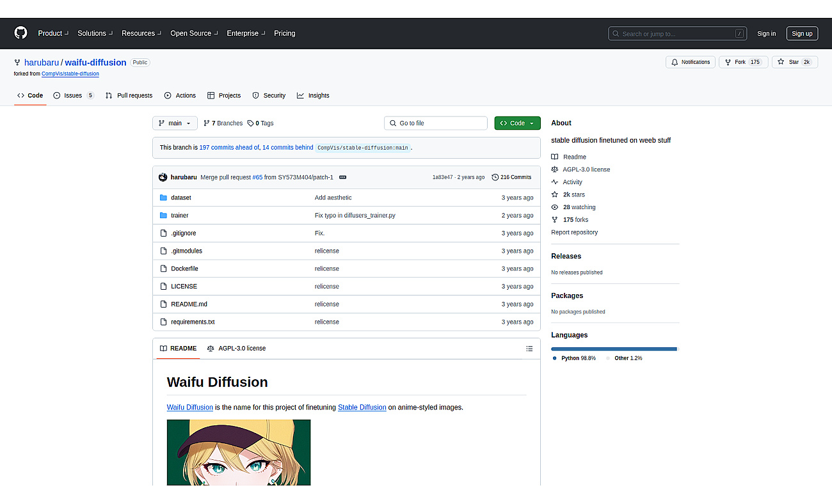Viewport: 832px width, 504px height.
Task: Switch to the Projects tab
Action: 224,95
